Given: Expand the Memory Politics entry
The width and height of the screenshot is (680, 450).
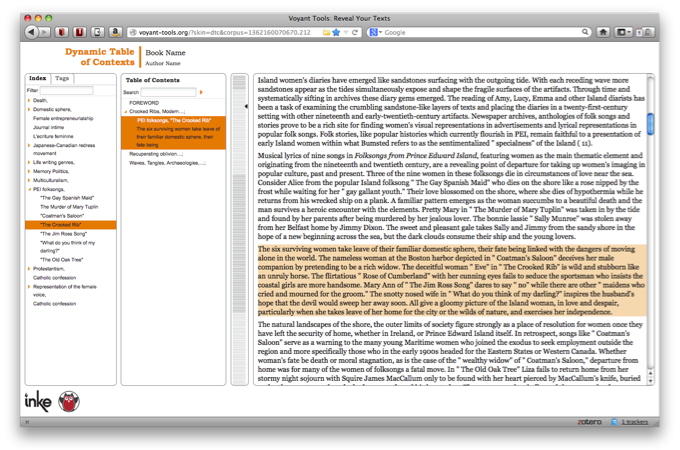Looking at the screenshot, I should click(29, 171).
